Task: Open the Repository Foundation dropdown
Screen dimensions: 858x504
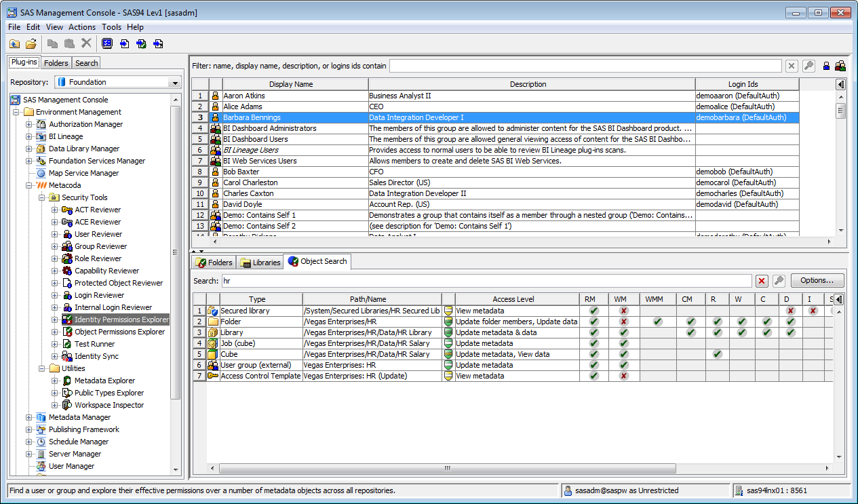Action: click(175, 82)
